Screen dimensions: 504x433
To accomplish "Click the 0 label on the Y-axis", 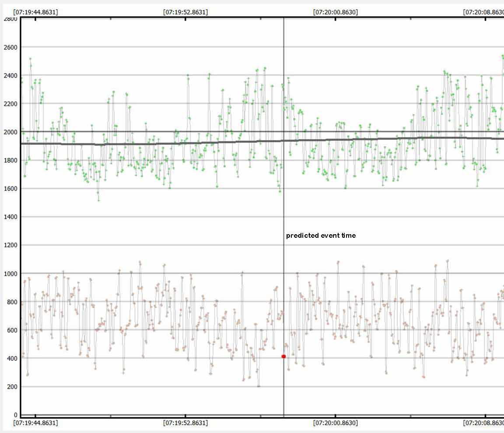I will (x=15, y=415).
